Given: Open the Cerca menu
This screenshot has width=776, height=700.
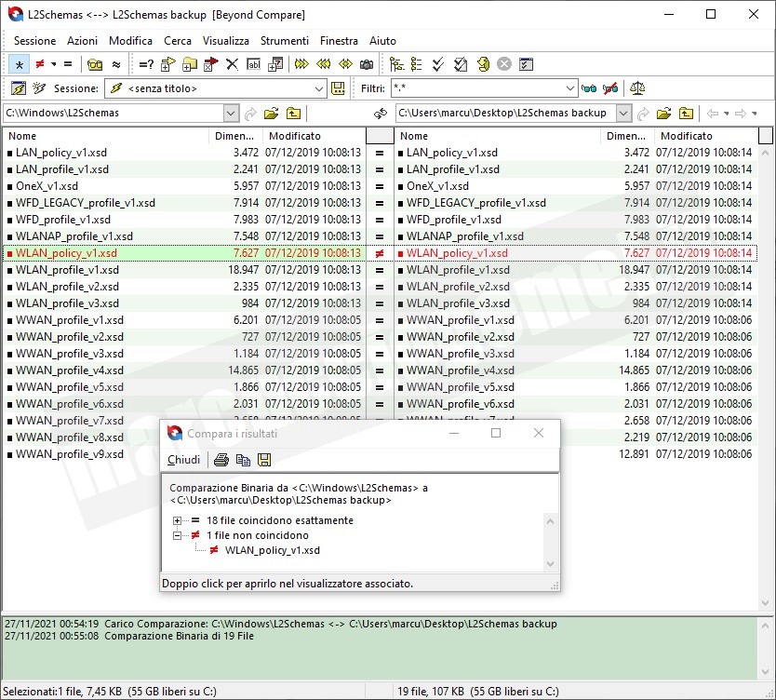Looking at the screenshot, I should pyautogui.click(x=178, y=41).
